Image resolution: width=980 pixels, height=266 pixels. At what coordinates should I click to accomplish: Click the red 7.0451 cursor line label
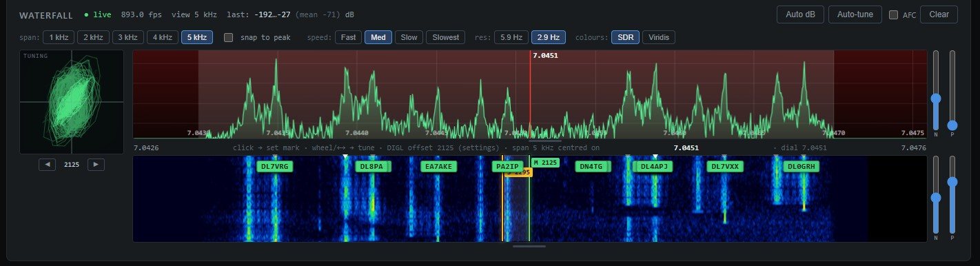[545, 55]
